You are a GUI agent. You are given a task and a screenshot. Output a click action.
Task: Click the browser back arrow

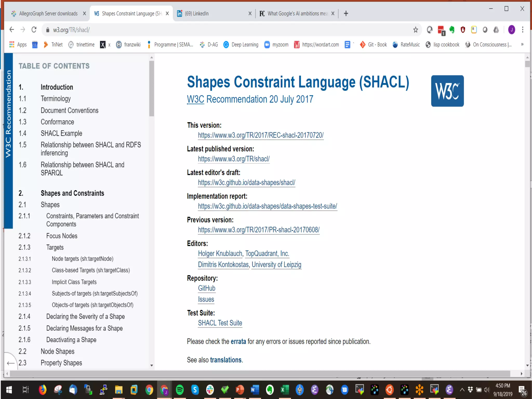pyautogui.click(x=12, y=30)
